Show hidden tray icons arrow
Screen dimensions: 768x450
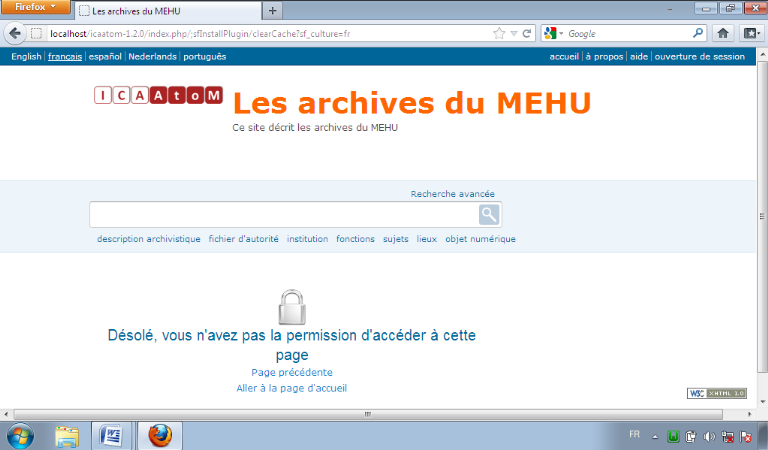pos(655,436)
